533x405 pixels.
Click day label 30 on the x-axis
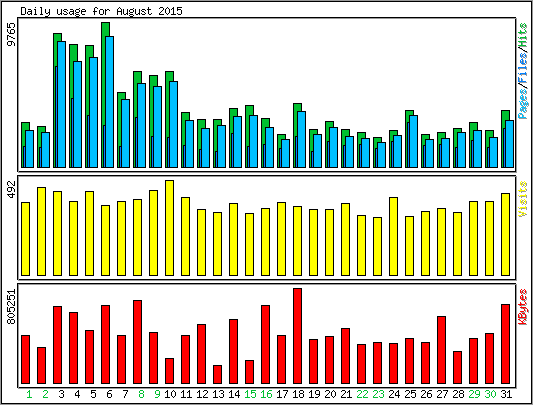[x=490, y=394]
